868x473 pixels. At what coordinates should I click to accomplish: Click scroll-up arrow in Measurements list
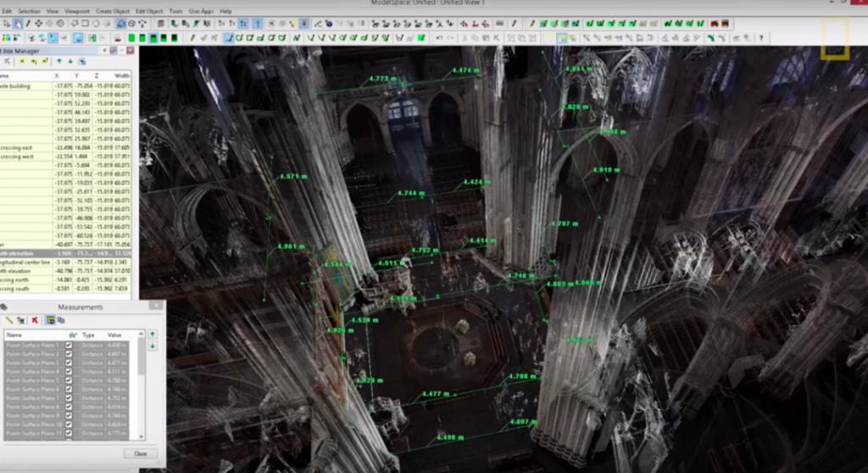pyautogui.click(x=142, y=334)
